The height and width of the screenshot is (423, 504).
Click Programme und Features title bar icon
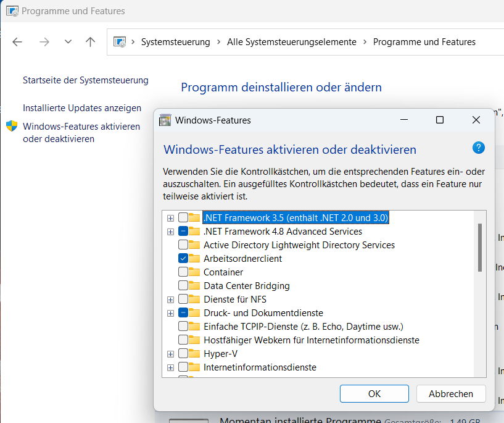tap(12, 11)
